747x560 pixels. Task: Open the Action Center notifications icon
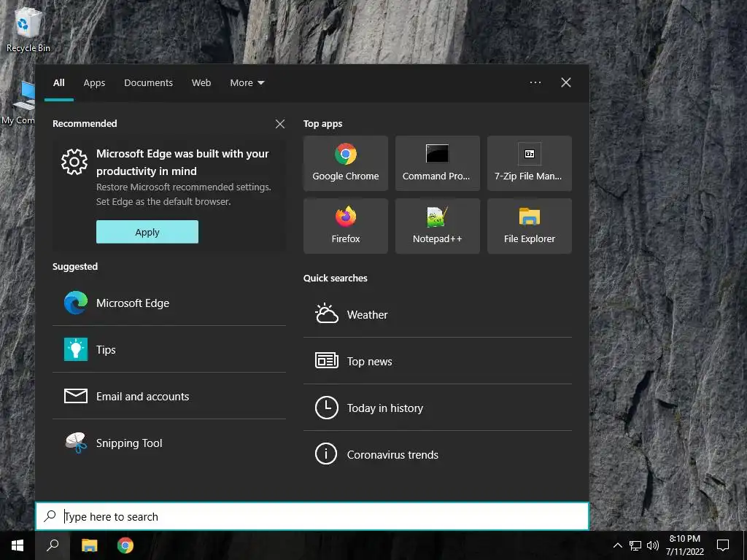click(723, 545)
